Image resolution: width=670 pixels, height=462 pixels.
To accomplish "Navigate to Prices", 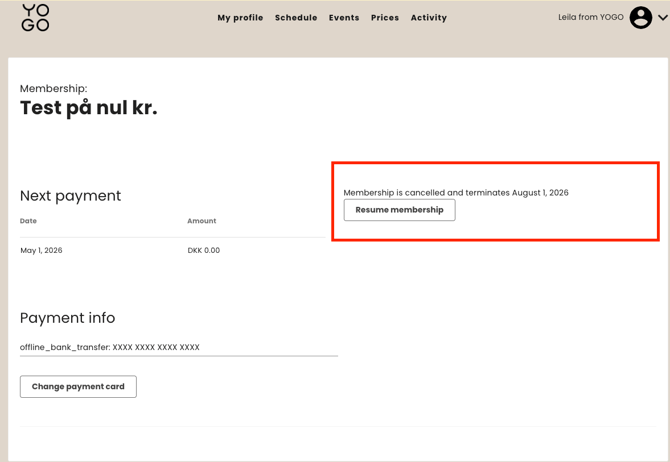I will tap(385, 18).
